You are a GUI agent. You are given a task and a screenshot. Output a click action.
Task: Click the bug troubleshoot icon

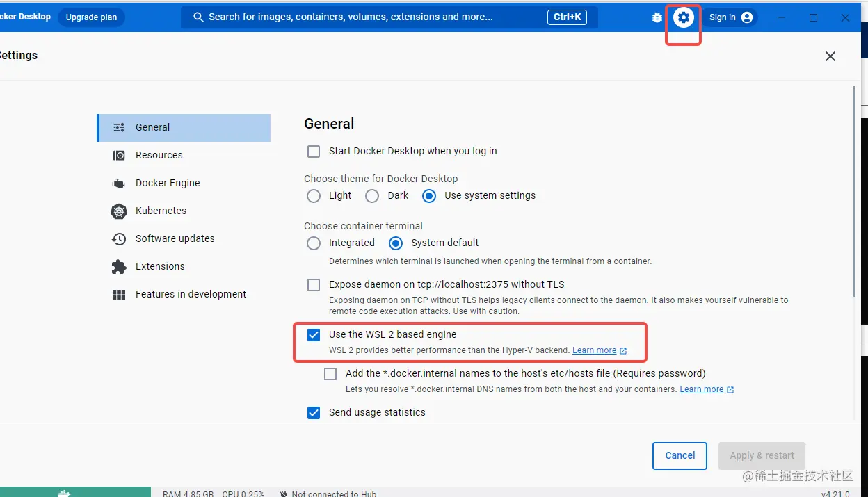(x=657, y=17)
